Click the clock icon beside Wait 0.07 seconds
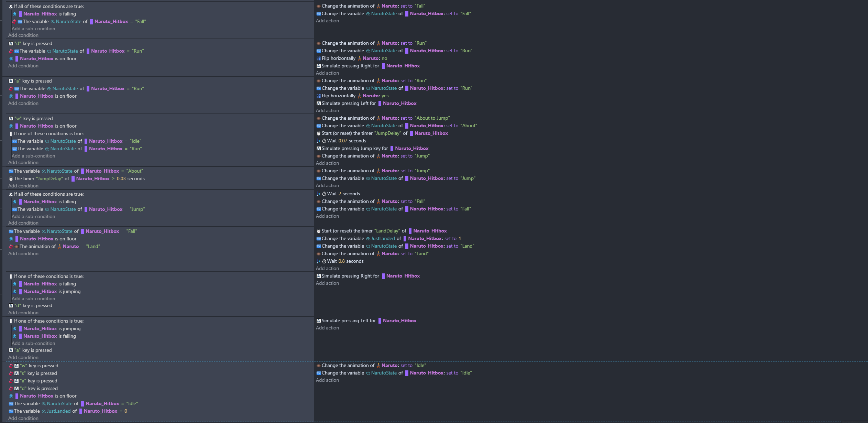868x423 pixels. 324,141
